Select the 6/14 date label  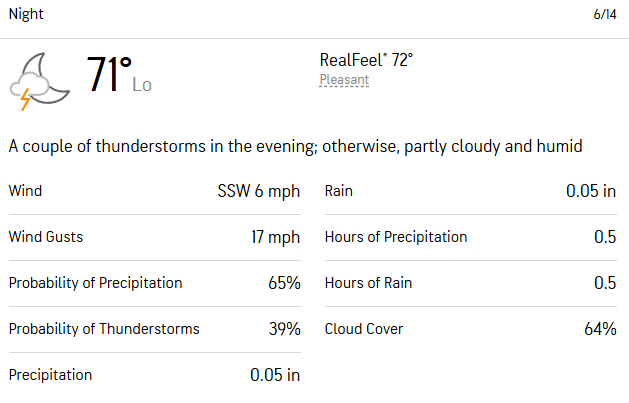click(x=605, y=14)
